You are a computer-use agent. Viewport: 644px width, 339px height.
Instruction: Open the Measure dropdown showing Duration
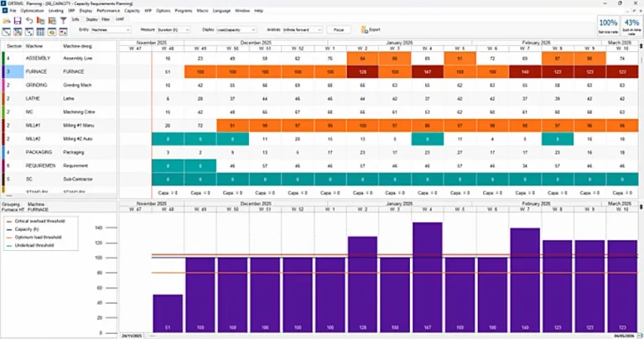tap(174, 29)
